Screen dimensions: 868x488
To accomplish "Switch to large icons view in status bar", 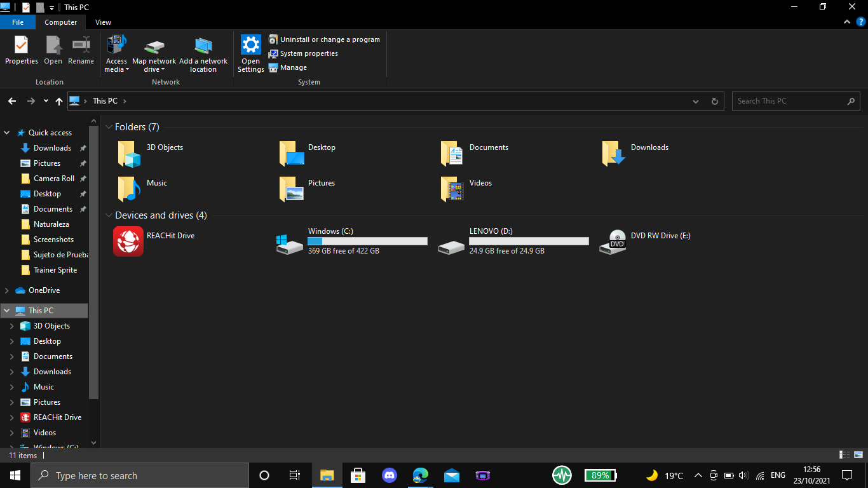I will coord(858,455).
